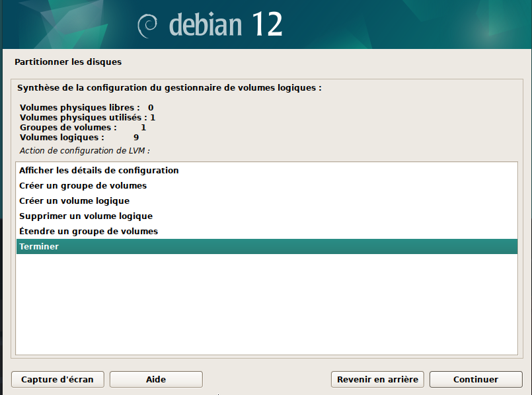Image resolution: width=532 pixels, height=395 pixels.
Task: Proceed with the 'Continuer' button
Action: (x=476, y=379)
